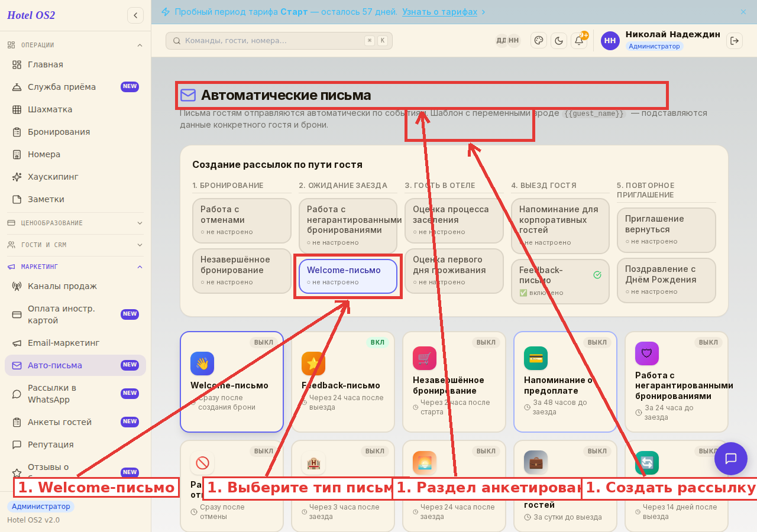Open Хаускипинг in the sidebar

[x=75, y=177]
